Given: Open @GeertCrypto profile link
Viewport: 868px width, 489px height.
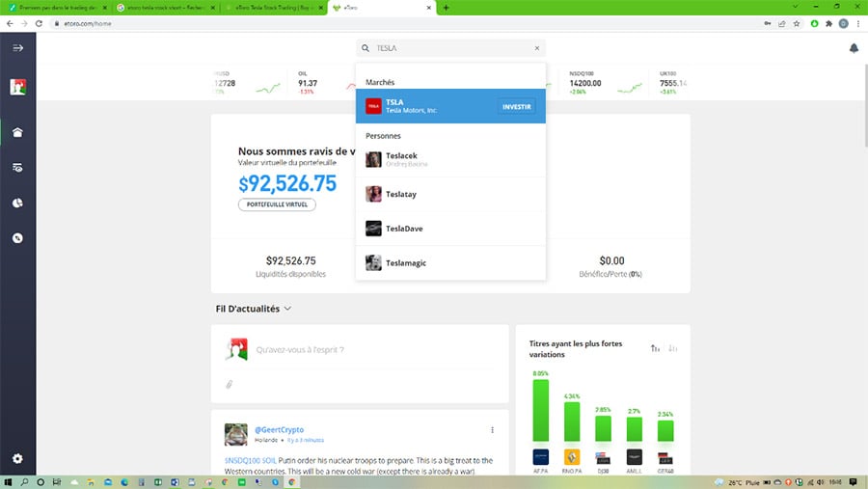Looking at the screenshot, I should (x=279, y=430).
